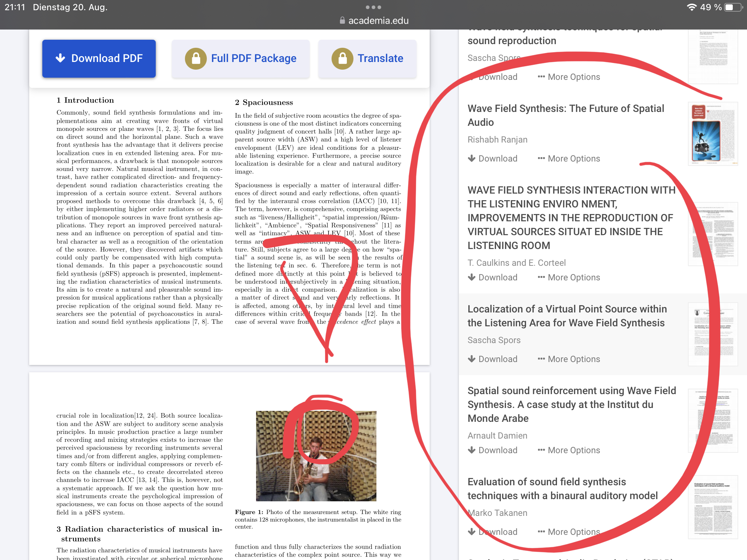Click the '1 Introduction' heading in the PDF

click(x=85, y=100)
